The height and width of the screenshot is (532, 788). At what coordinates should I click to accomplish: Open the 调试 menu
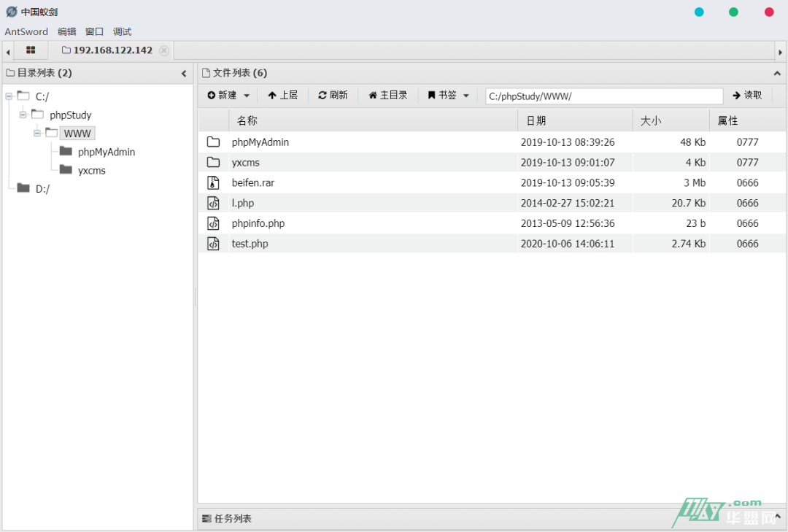122,32
